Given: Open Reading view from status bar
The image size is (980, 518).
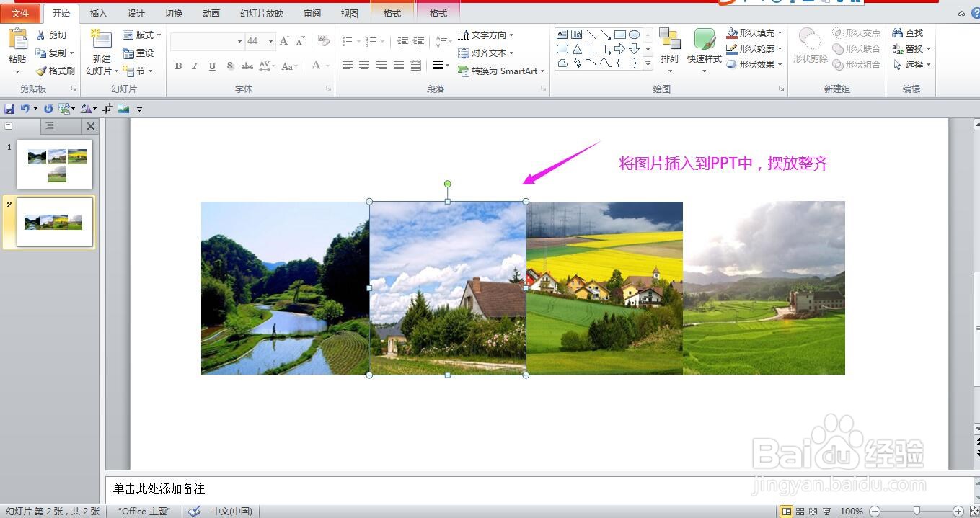Looking at the screenshot, I should coord(813,512).
